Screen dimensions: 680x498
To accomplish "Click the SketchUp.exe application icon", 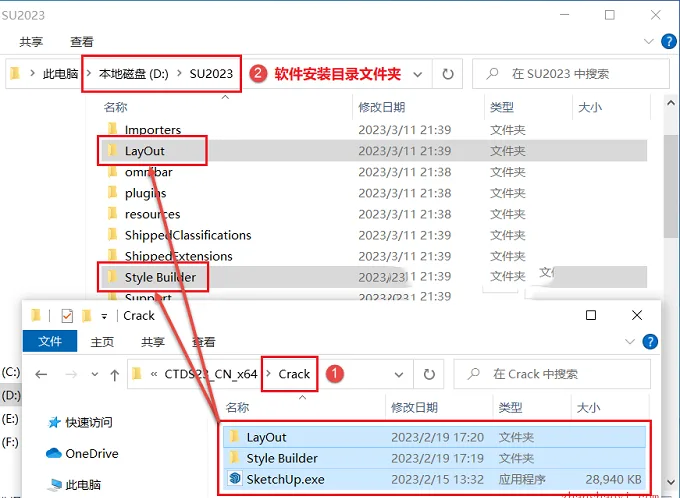I will click(235, 478).
